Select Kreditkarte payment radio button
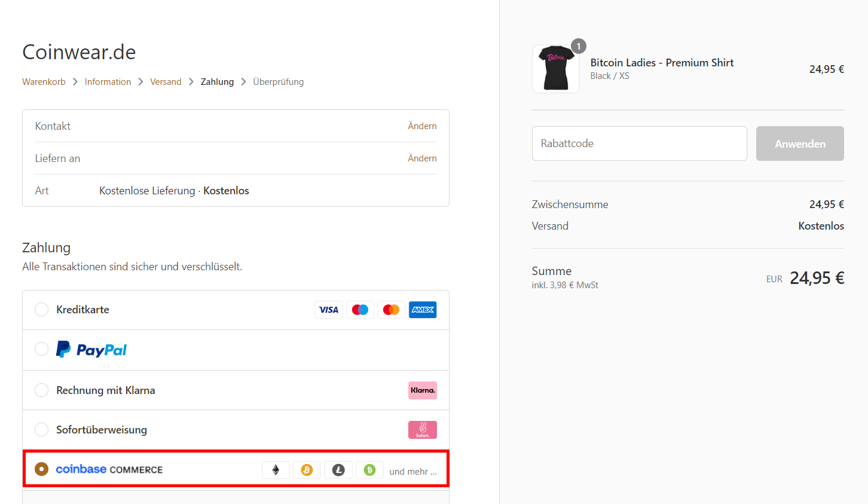 (x=41, y=310)
